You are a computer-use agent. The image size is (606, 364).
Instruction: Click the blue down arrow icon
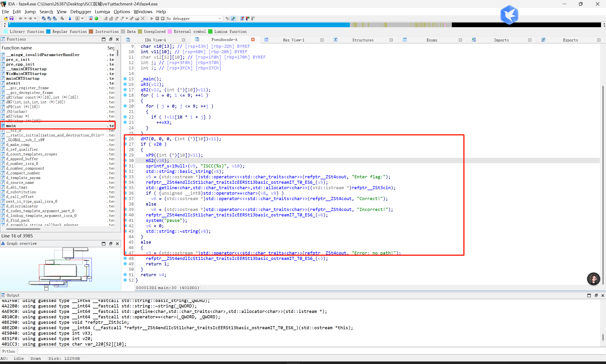[70, 18]
